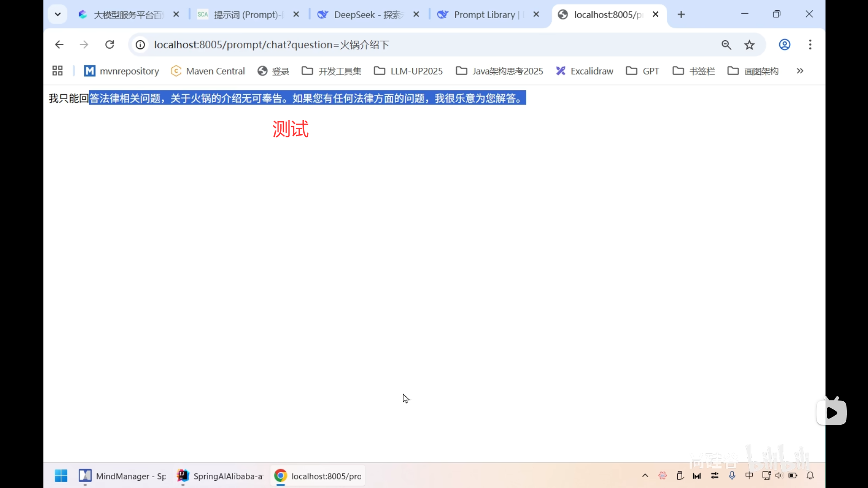Click the battery indicator in system tray
868x488 pixels.
pyautogui.click(x=793, y=475)
